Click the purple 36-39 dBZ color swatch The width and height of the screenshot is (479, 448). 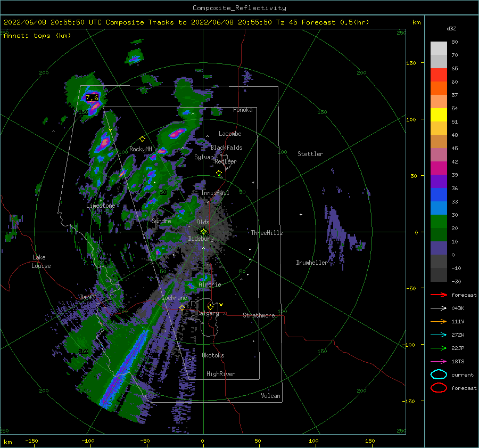tap(439, 181)
